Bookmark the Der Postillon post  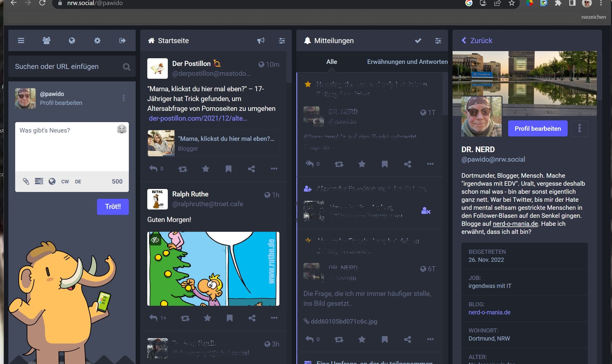pyautogui.click(x=228, y=169)
